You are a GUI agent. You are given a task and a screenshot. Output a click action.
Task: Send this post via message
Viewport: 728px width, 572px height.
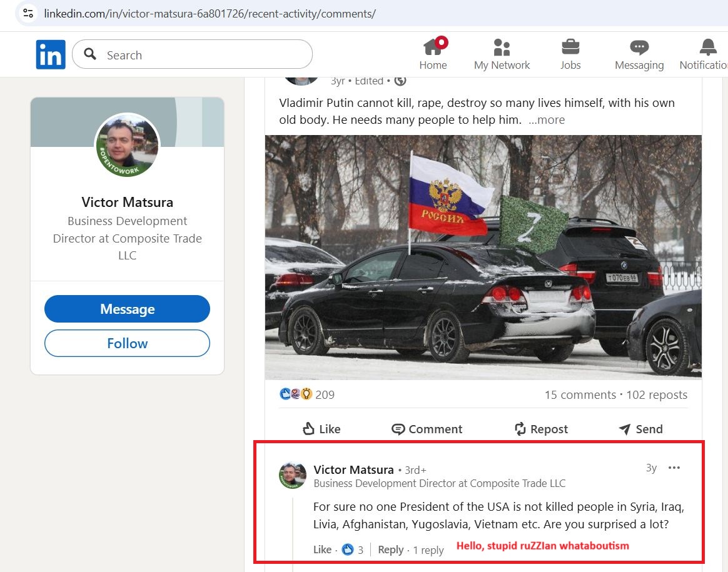640,429
